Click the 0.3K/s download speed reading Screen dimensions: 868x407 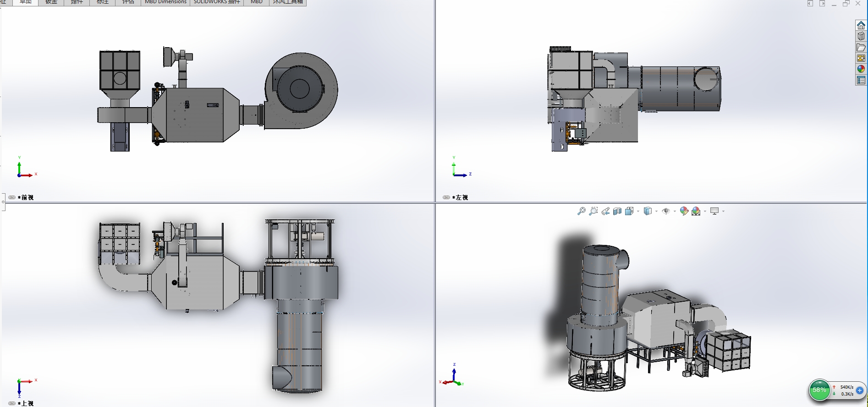click(847, 394)
